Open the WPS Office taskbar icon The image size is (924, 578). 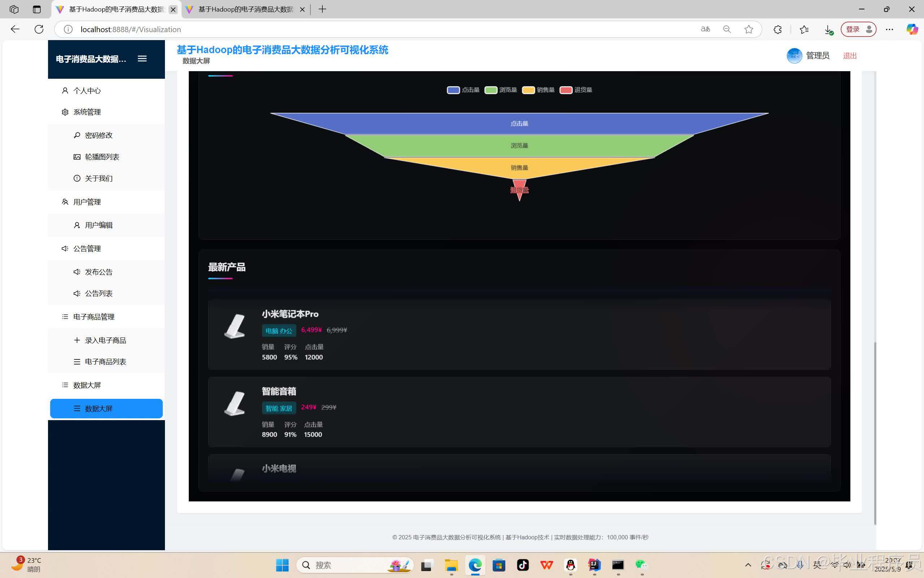pos(546,565)
